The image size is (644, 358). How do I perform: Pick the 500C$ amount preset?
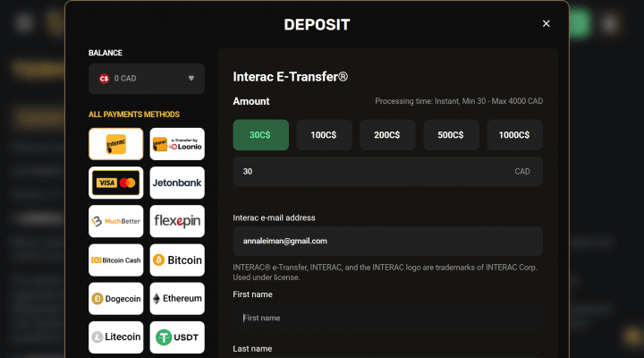451,135
